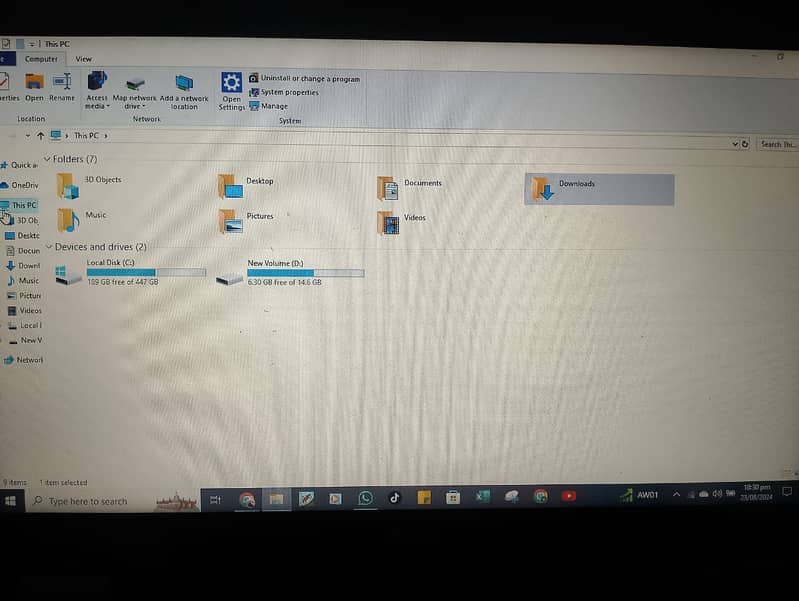Select Network in navigation pane

pyautogui.click(x=22, y=360)
